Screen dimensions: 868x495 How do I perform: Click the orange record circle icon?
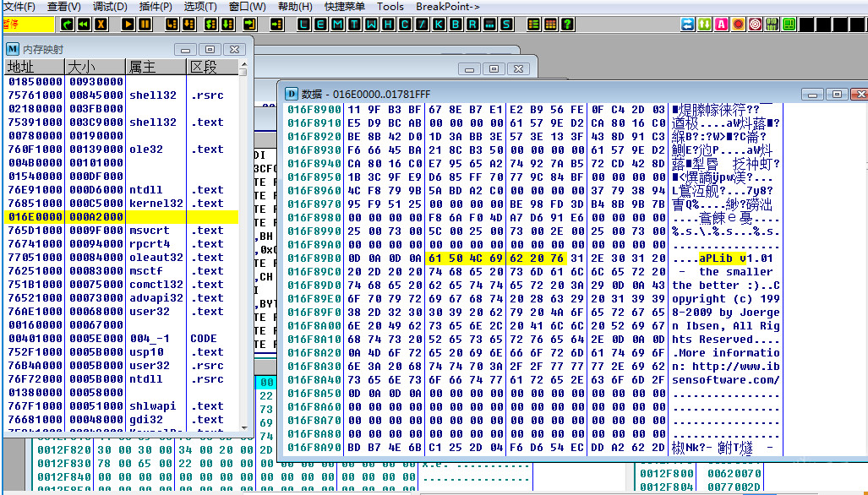pyautogui.click(x=738, y=24)
